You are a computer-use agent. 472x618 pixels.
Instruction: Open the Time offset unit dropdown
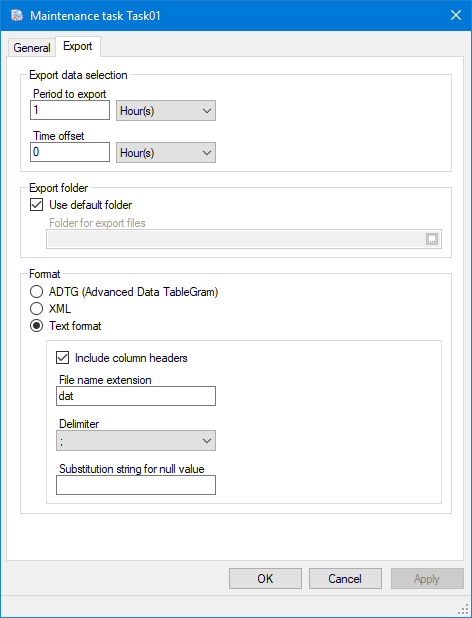click(166, 153)
